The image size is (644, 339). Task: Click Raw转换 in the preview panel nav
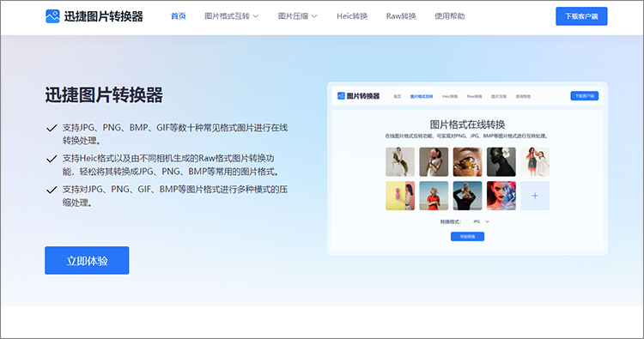(x=474, y=96)
